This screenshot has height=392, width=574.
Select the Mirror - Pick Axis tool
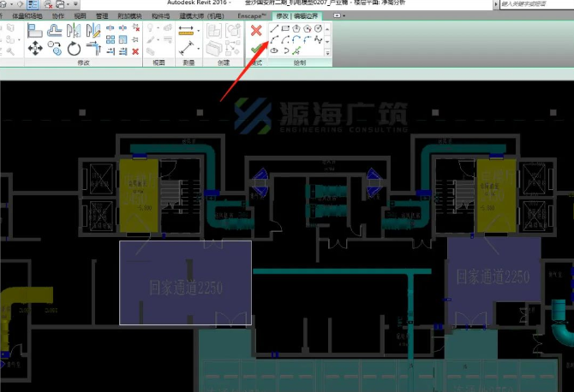coord(74,31)
